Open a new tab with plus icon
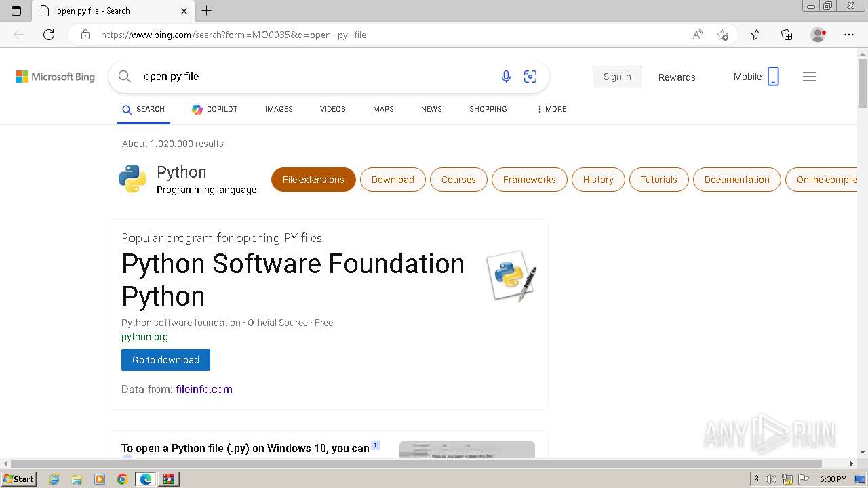 tap(207, 11)
